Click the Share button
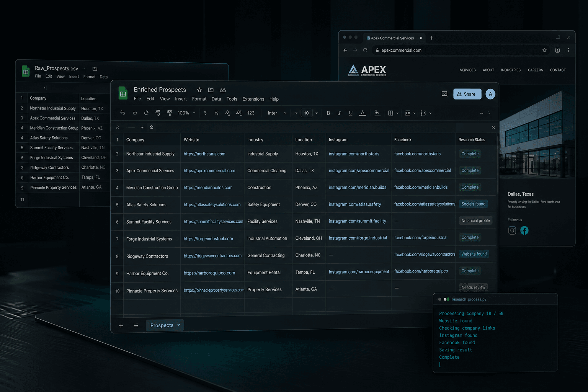Viewport: 588px width, 392px height. (467, 94)
